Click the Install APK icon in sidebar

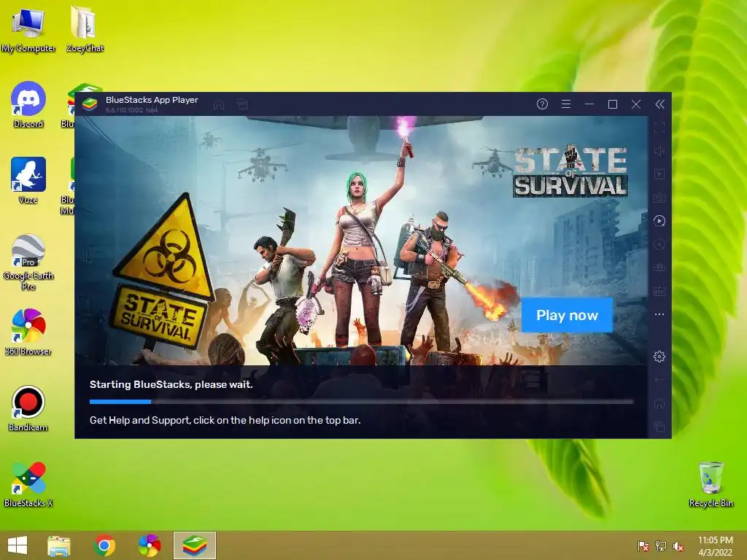(659, 291)
